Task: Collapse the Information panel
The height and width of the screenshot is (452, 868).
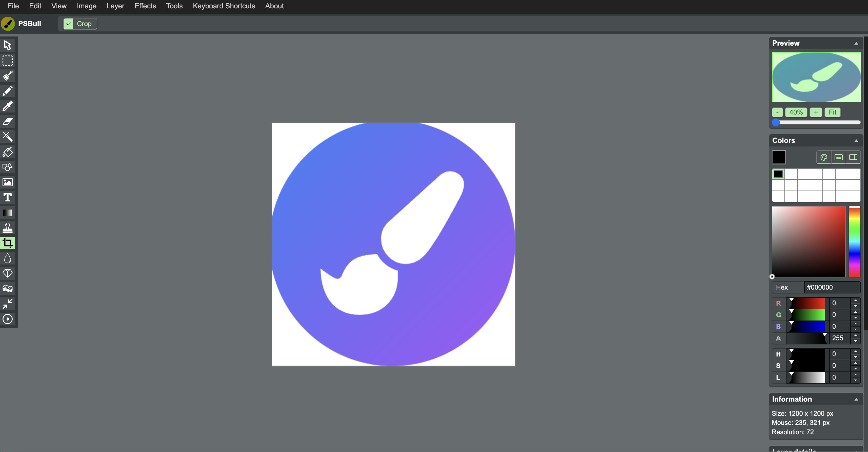Action: tap(856, 399)
